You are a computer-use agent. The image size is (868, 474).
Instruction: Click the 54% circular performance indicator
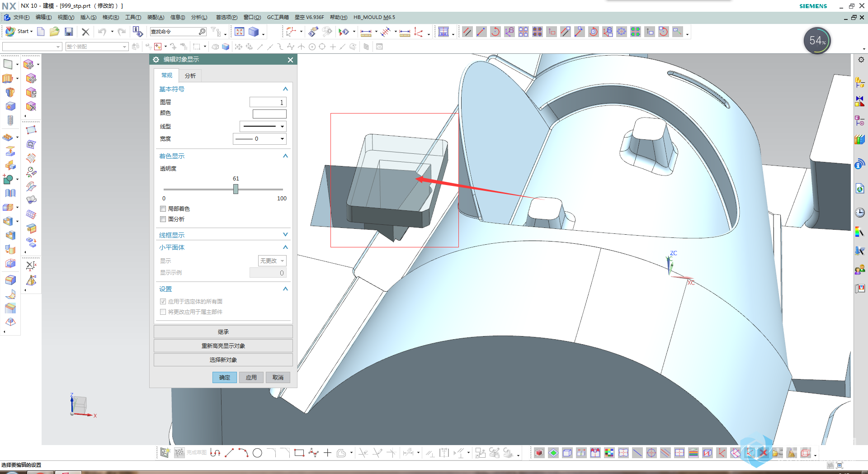click(817, 41)
